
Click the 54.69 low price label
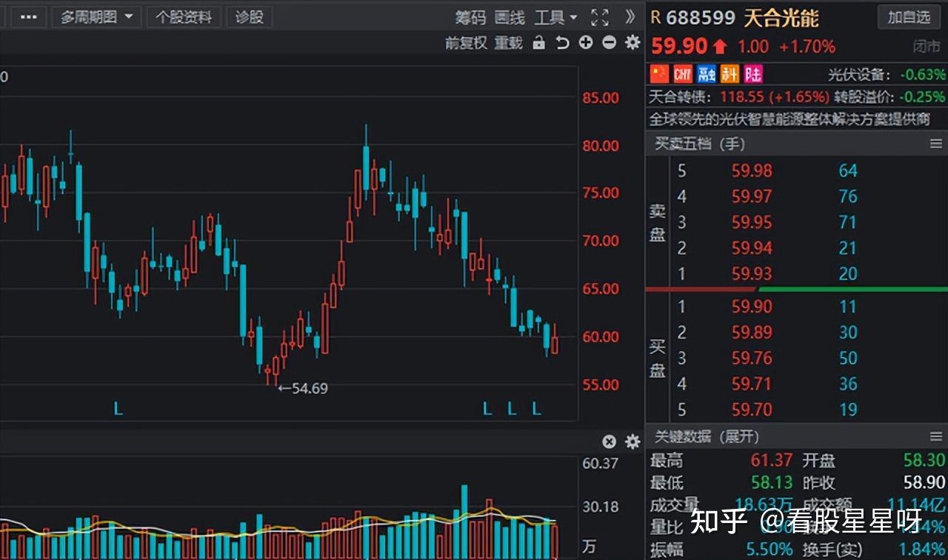tap(309, 387)
